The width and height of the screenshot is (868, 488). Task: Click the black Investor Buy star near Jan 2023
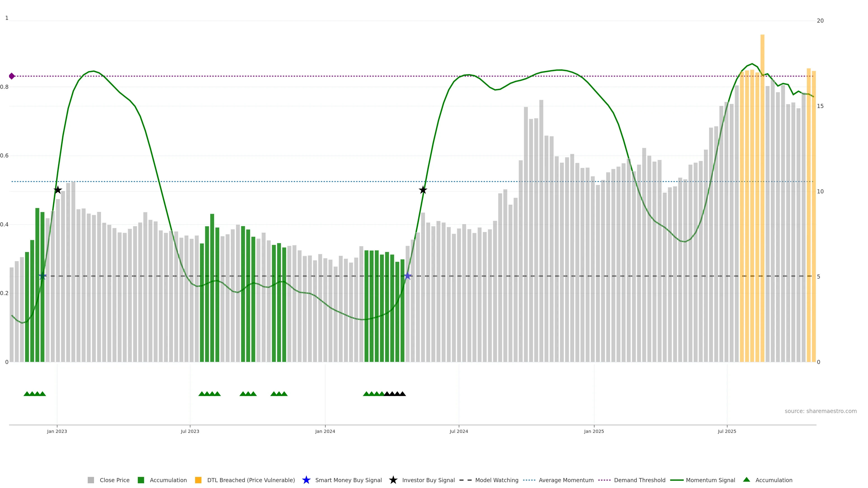[x=58, y=190]
